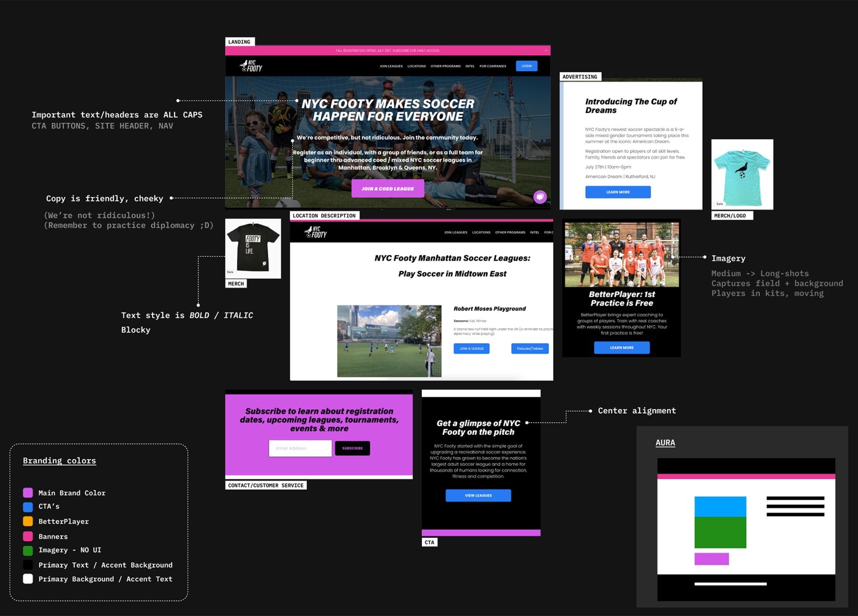858x616 pixels.
Task: Select the CTA's blue swatch
Action: 28,506
